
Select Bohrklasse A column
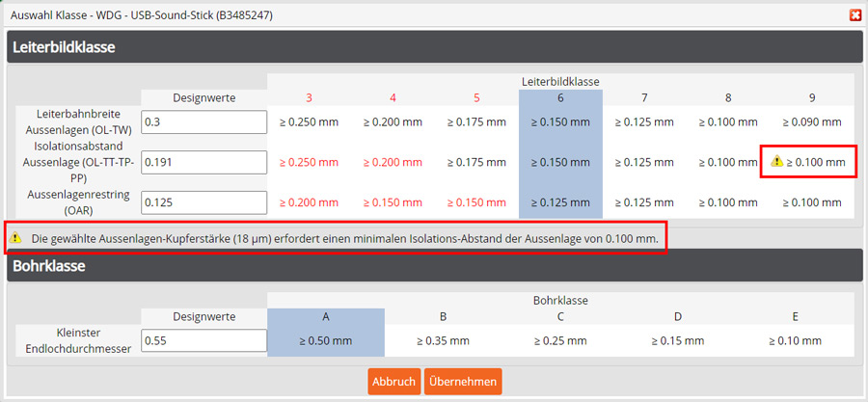point(325,316)
